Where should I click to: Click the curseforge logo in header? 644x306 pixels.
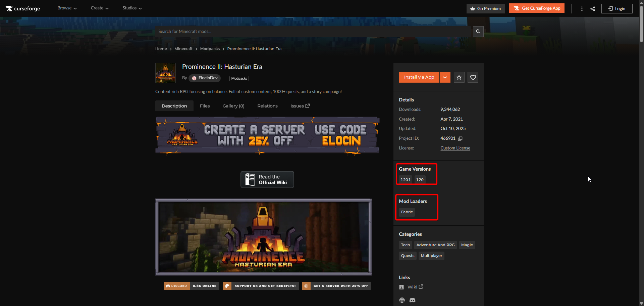[x=23, y=8]
